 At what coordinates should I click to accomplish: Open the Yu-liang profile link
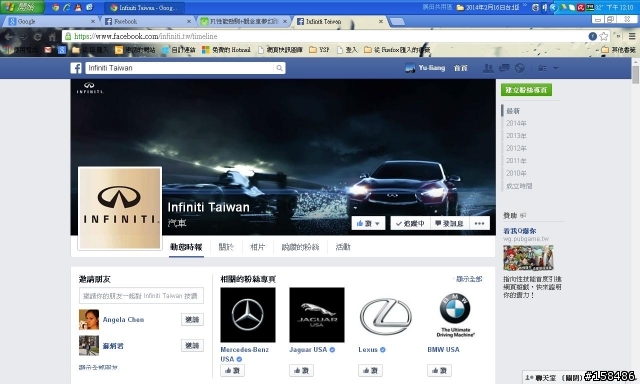(425, 68)
